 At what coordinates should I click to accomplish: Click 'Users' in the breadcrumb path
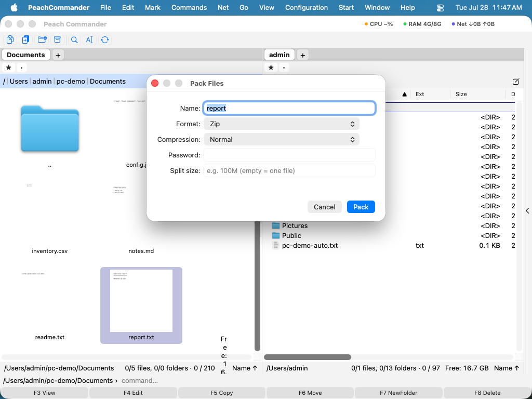[19, 82]
